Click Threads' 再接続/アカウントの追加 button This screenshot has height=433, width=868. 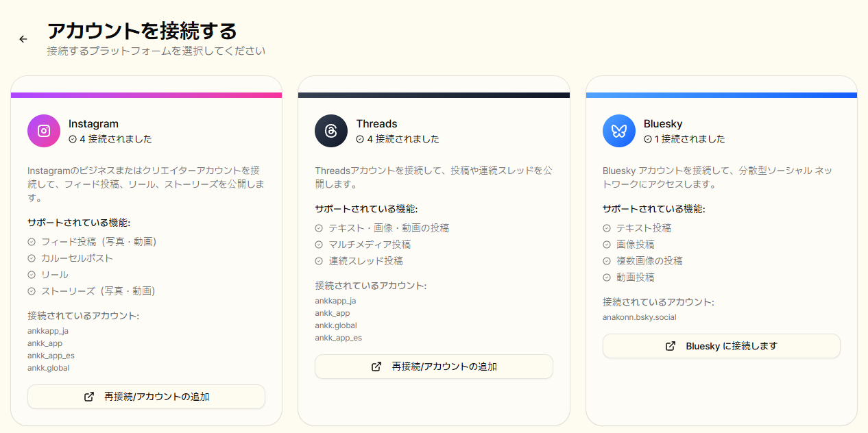(x=434, y=367)
